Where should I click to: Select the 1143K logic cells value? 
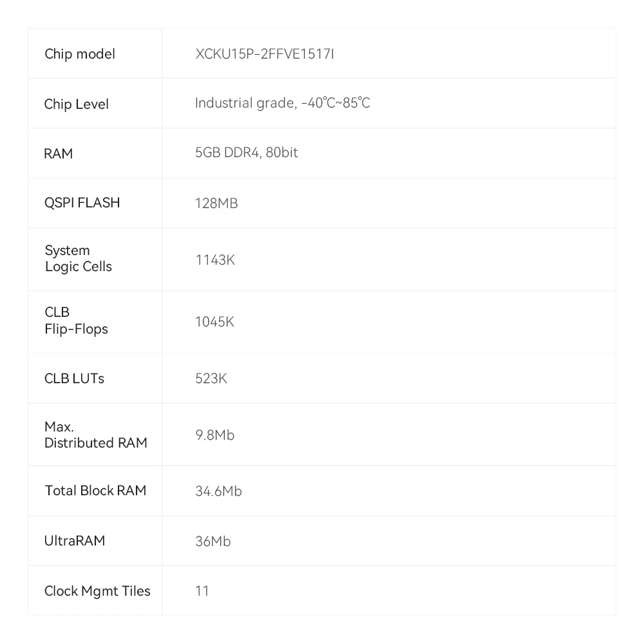click(x=215, y=260)
